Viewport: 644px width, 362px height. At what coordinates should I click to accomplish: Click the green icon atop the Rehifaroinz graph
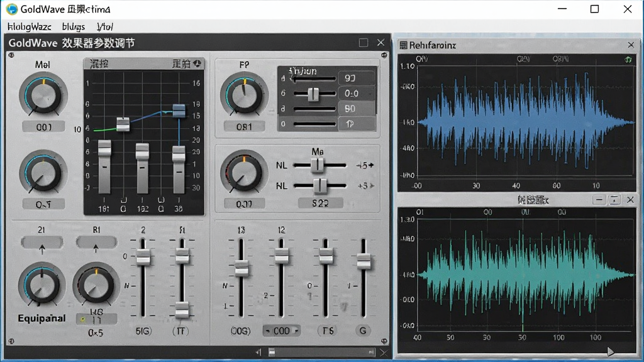pyautogui.click(x=628, y=60)
